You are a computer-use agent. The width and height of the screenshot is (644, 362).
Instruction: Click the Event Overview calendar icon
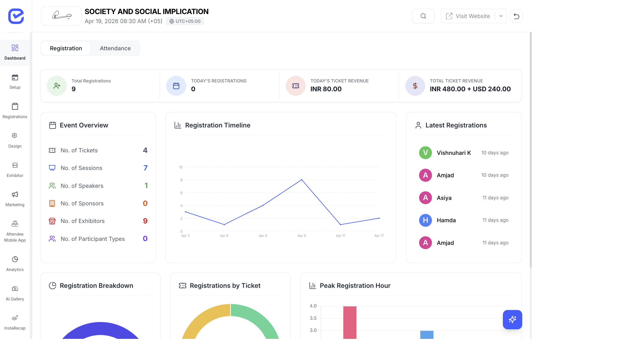[52, 125]
